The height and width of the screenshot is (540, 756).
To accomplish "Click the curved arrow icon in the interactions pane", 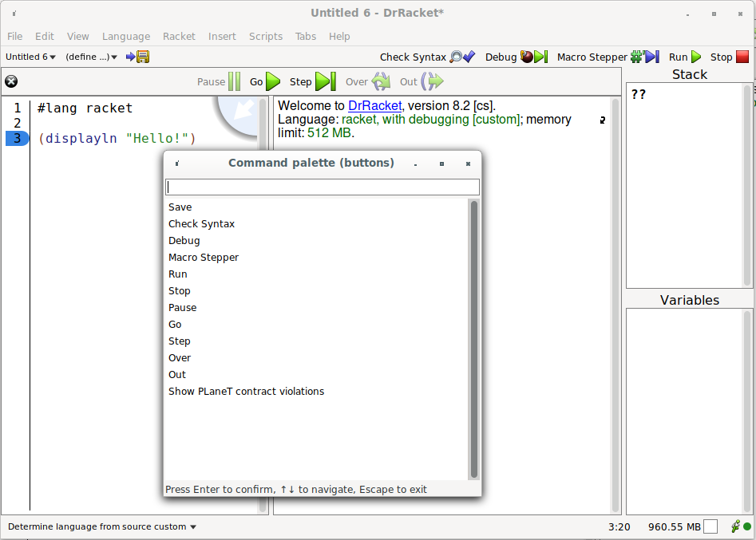I will tap(602, 120).
